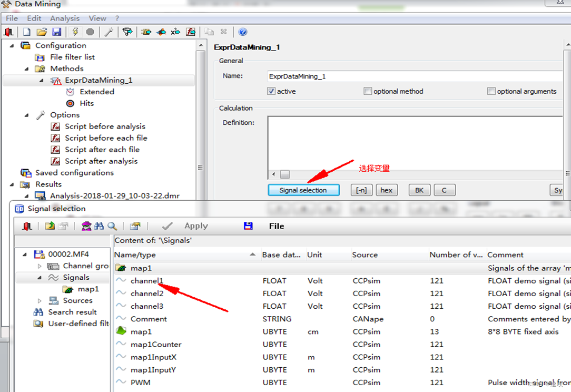The image size is (571, 392).
Task: Save configuration using the floppy disk icon
Action: coord(56,32)
